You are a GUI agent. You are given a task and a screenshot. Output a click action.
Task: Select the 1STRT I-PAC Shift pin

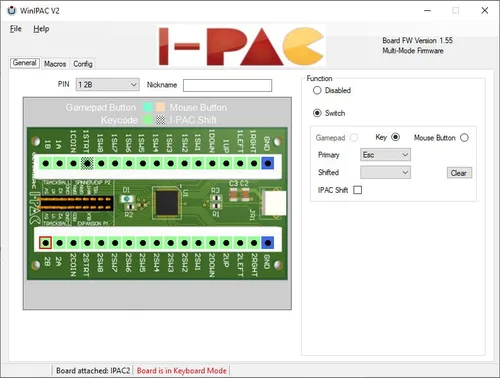87,163
